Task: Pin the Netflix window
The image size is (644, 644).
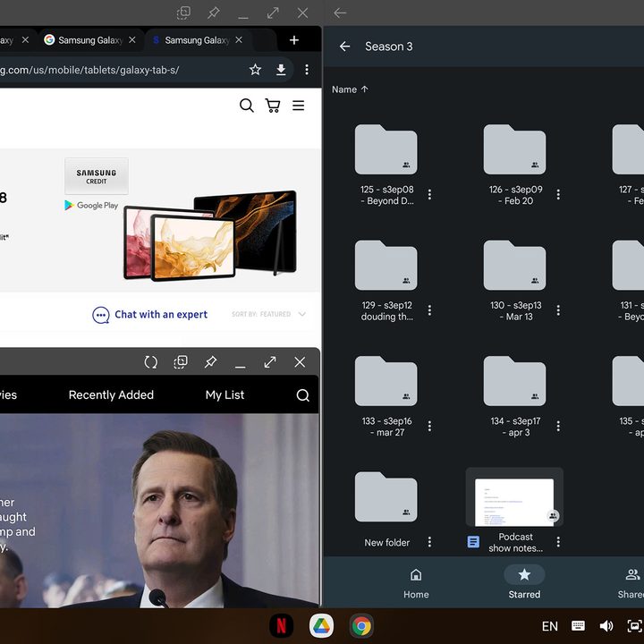Action: pyautogui.click(x=211, y=362)
